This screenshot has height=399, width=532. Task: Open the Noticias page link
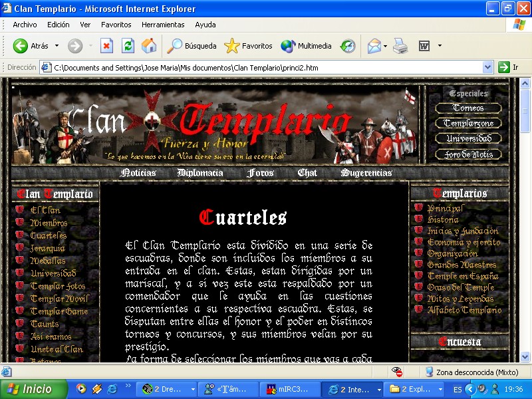pos(138,173)
